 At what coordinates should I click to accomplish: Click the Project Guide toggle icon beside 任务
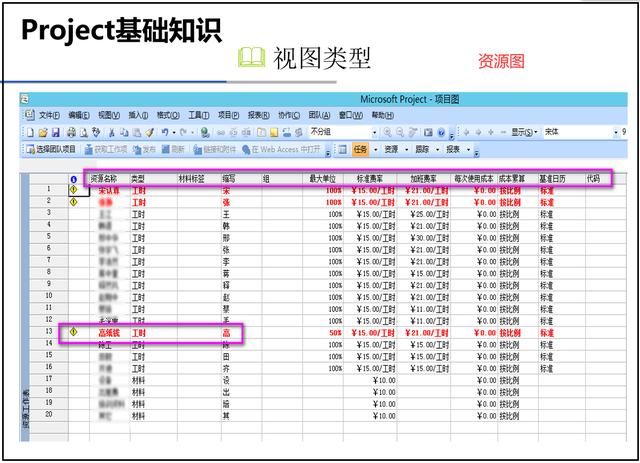(x=342, y=149)
